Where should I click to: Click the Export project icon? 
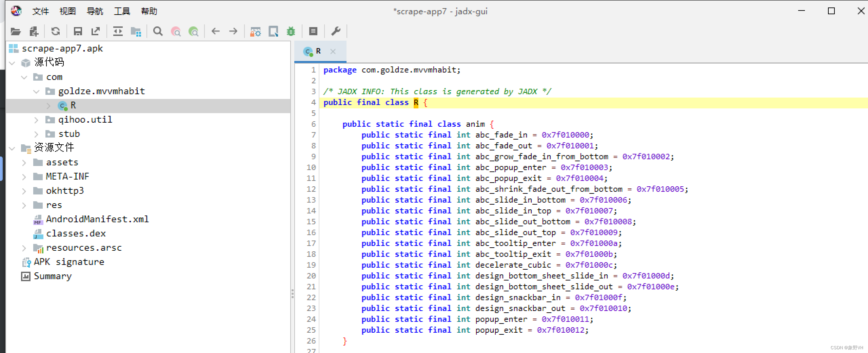(x=96, y=32)
